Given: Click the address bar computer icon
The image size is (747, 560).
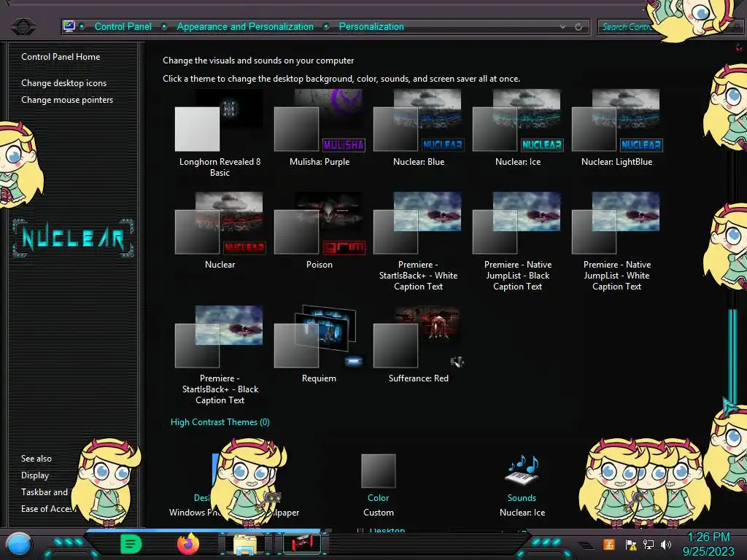Looking at the screenshot, I should click(69, 26).
